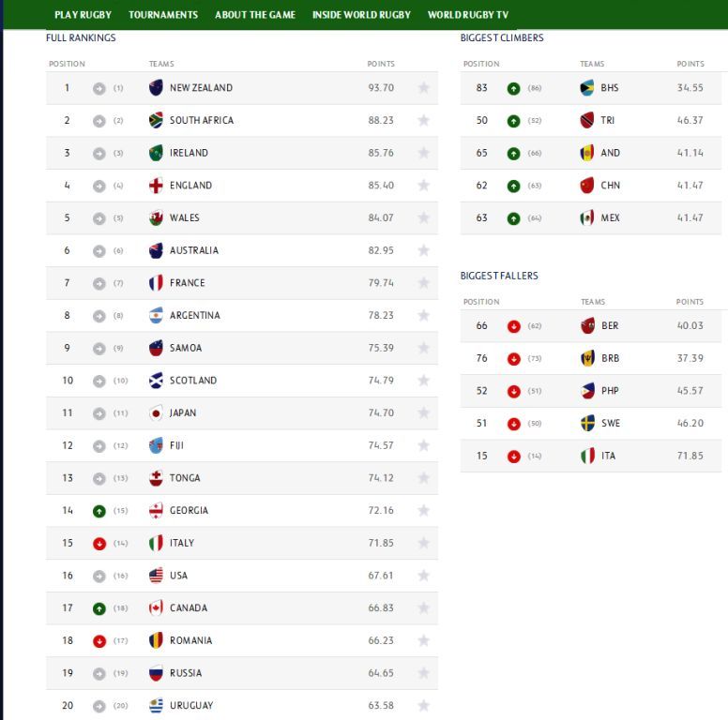Click the BER flag icon in Biggest Fallers

pyautogui.click(x=587, y=325)
